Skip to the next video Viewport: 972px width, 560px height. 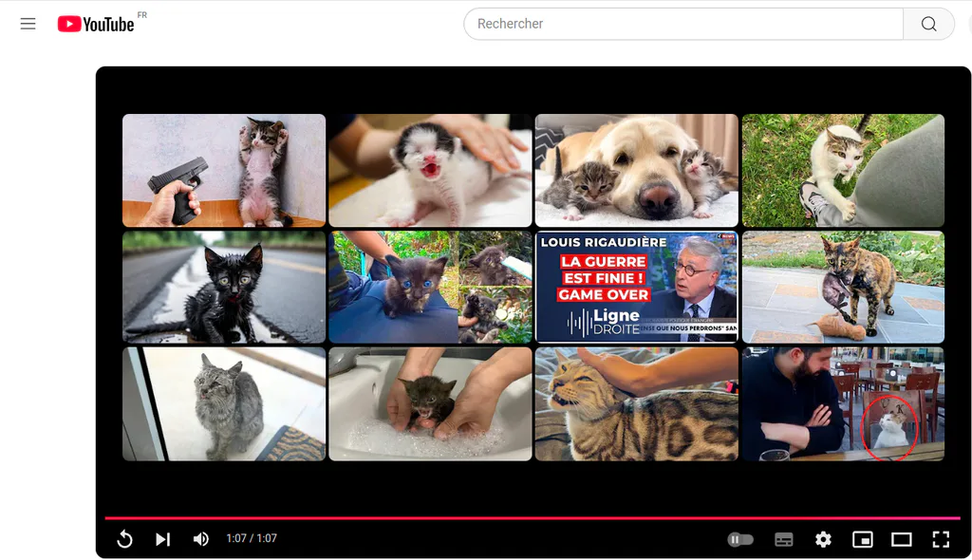click(162, 539)
